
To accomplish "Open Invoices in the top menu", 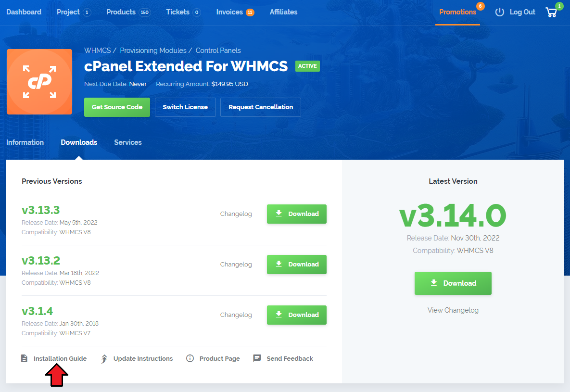I will pos(229,12).
